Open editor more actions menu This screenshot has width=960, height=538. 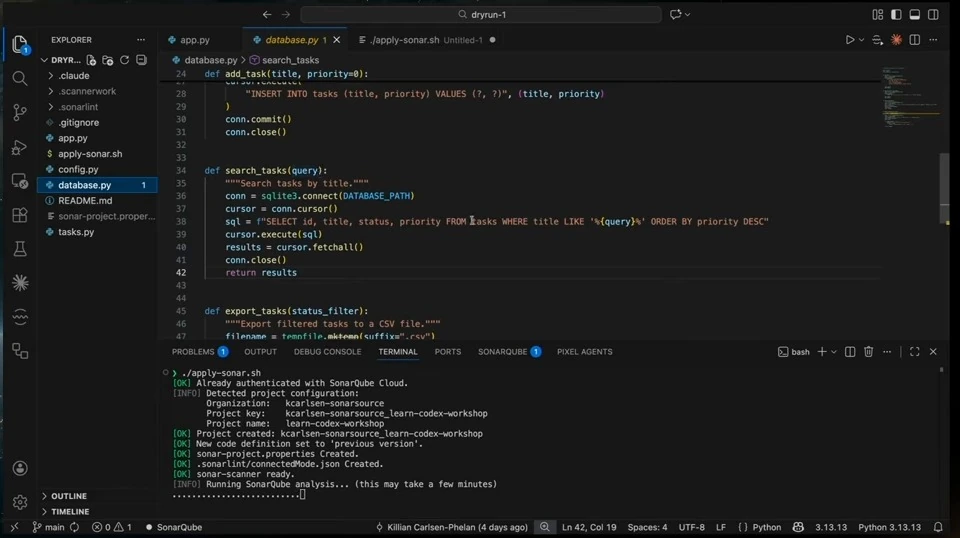click(x=933, y=40)
